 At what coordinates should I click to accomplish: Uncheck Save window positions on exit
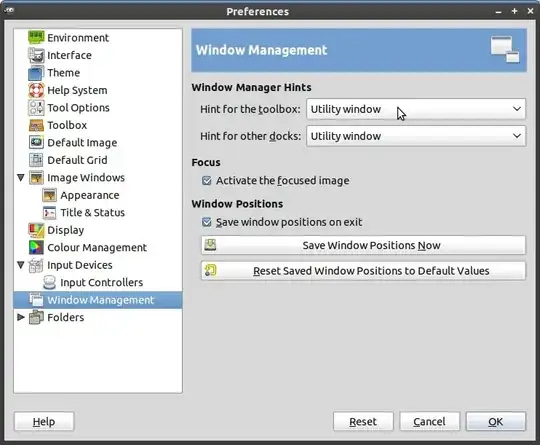(207, 222)
